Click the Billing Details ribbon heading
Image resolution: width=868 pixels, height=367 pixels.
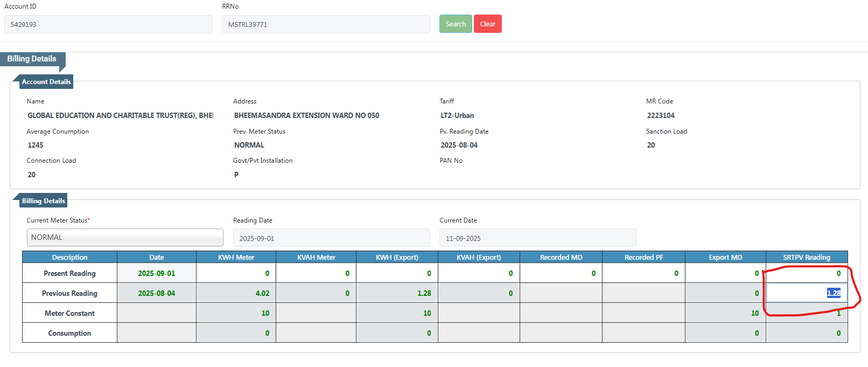(32, 59)
